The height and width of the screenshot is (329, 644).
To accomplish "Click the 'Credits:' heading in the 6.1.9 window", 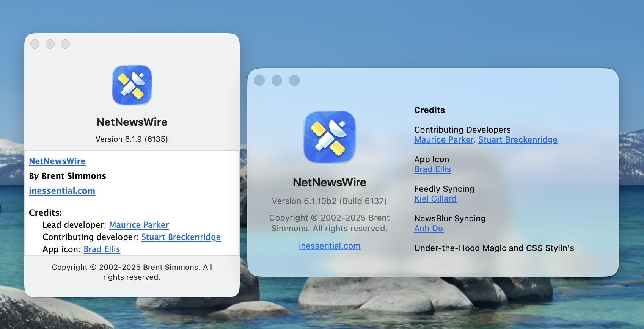I will [x=46, y=213].
